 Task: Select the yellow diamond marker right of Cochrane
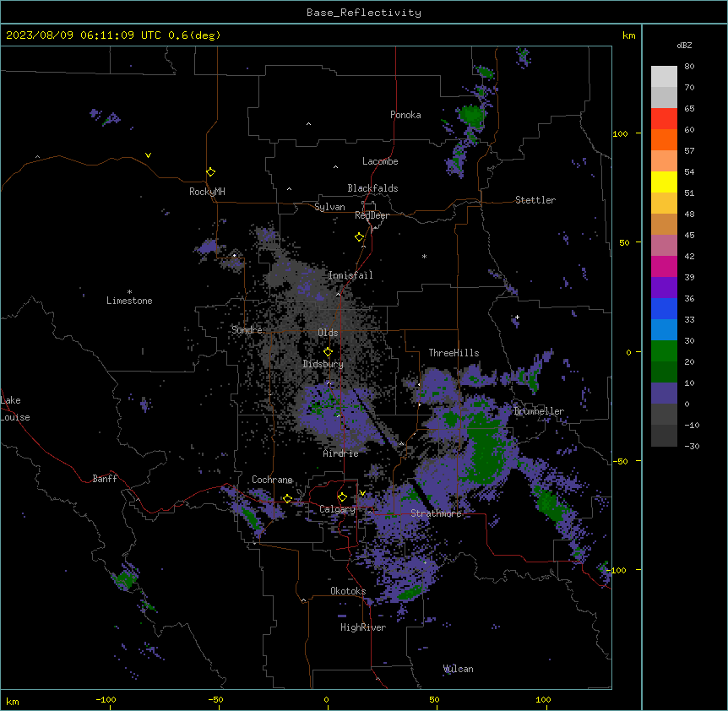point(287,499)
